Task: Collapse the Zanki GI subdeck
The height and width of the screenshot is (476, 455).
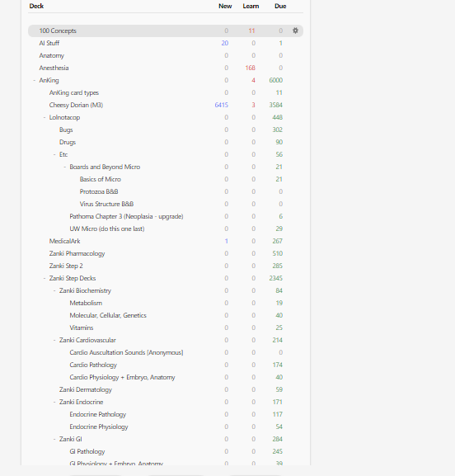Action: pos(54,439)
